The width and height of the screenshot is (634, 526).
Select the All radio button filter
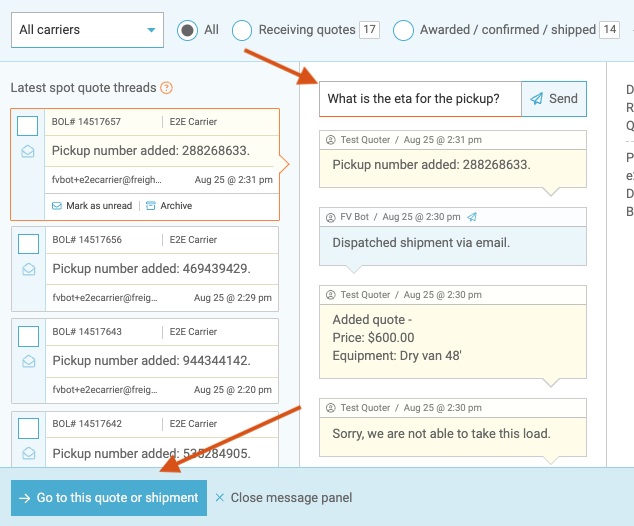coord(187,30)
